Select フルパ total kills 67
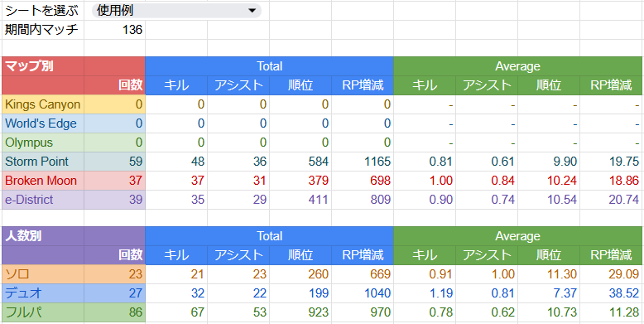The height and width of the screenshot is (324, 644). coord(176,312)
